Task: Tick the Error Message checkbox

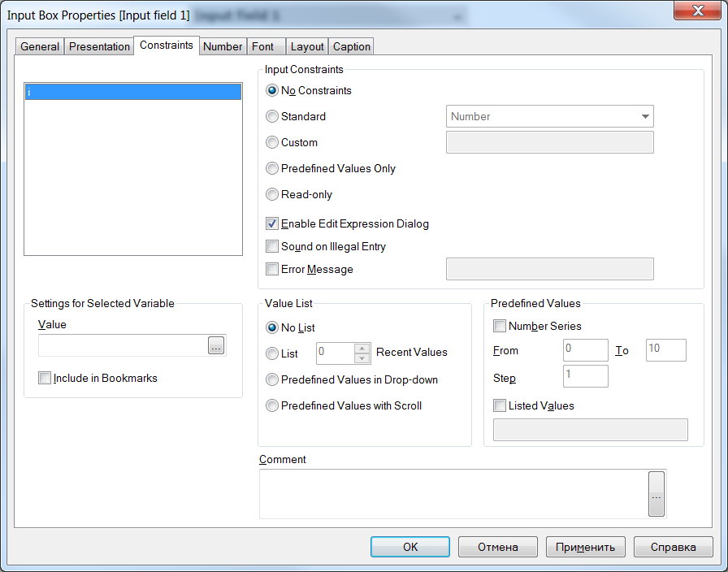Action: [x=272, y=269]
